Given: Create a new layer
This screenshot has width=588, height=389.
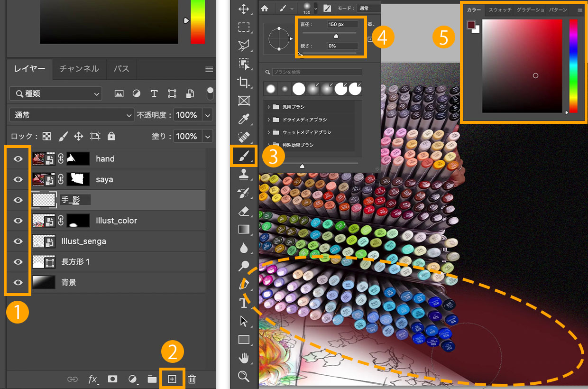Looking at the screenshot, I should (172, 379).
